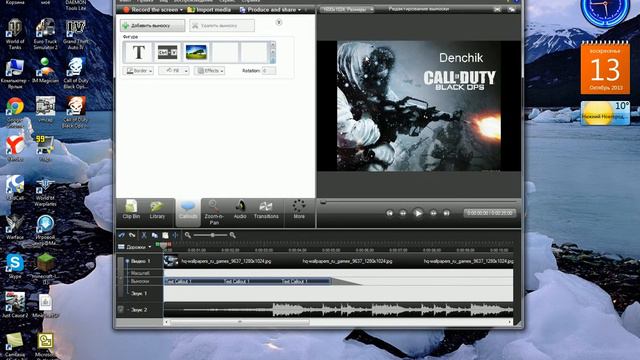Viewport: 640px width, 360px height.
Task: Click the split icon on timeline toolbar
Action: click(176, 235)
